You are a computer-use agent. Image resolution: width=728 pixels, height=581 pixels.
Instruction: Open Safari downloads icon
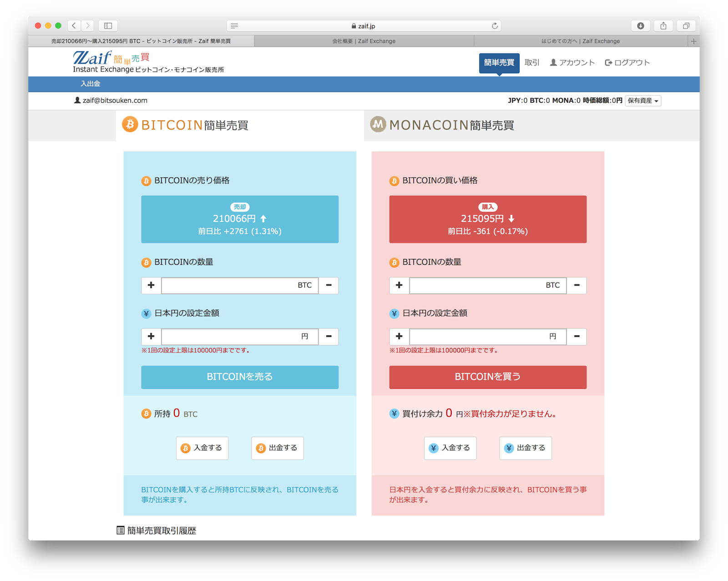pos(640,25)
